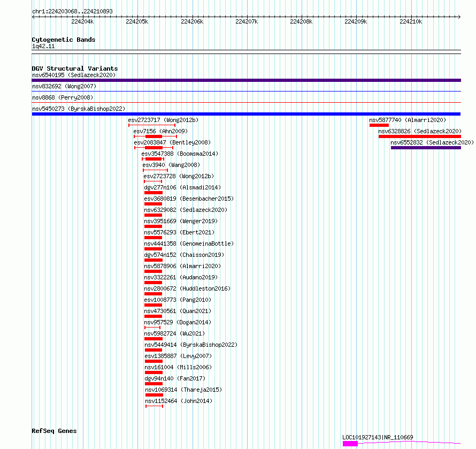
Task: Select nsv6552832 (Sedlazeck2020) label
Action: 432,142
